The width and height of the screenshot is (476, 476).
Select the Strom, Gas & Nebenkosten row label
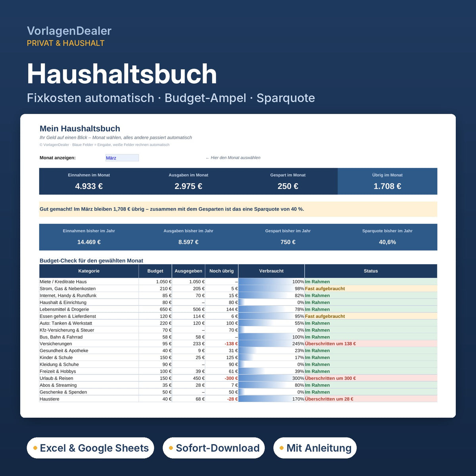(67, 289)
